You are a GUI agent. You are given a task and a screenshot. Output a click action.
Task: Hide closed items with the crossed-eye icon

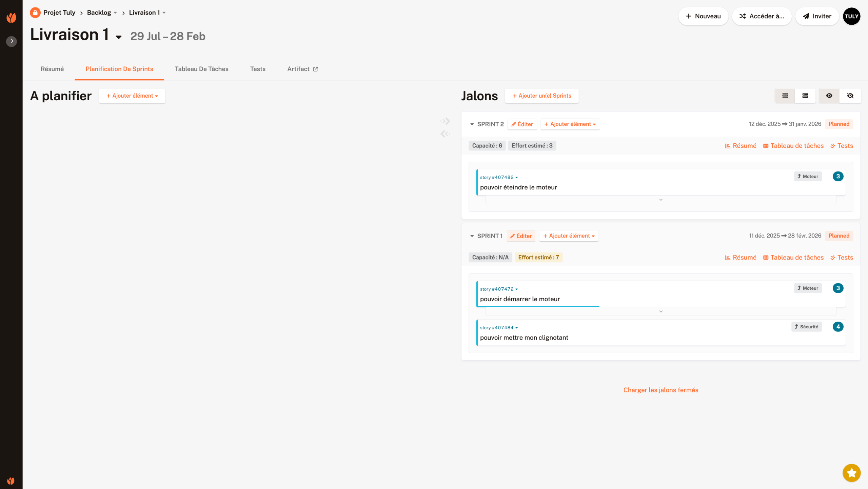tap(850, 96)
